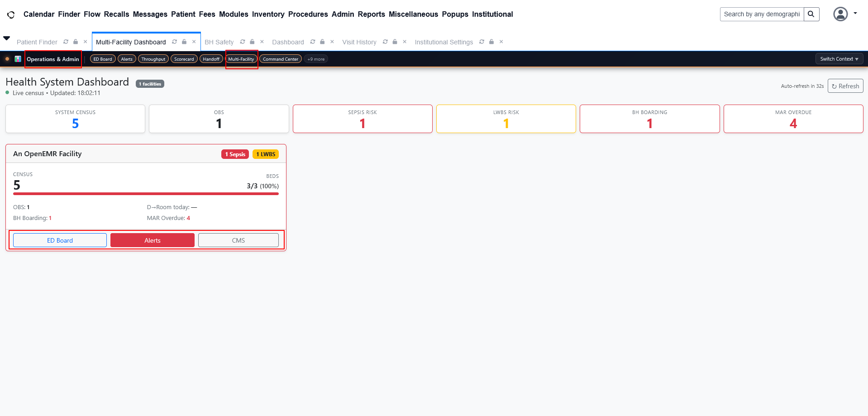Click the Operations & Admin chart icon
This screenshot has height=416, width=868.
18,59
